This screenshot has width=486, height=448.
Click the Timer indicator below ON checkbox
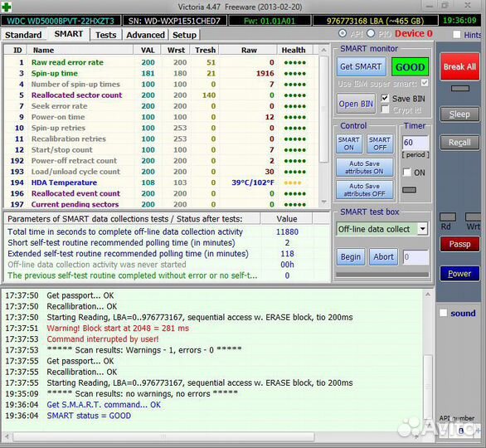409,190
